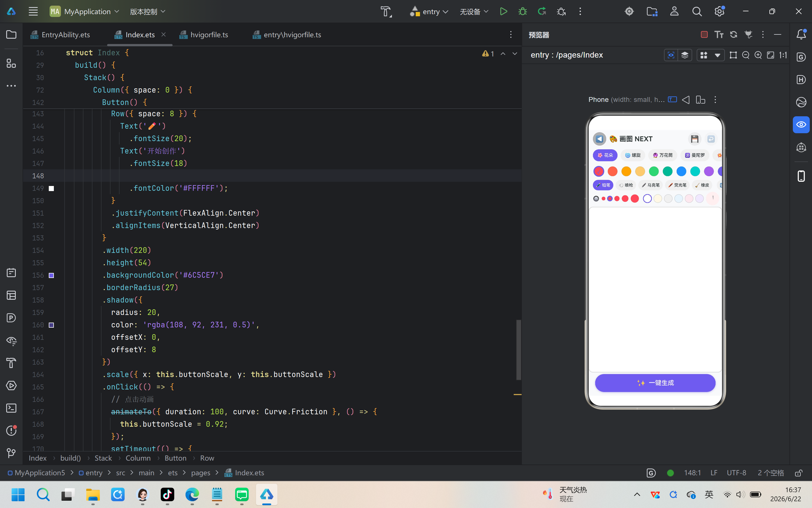Click the warning indicator showing 1 in the editor

488,54
